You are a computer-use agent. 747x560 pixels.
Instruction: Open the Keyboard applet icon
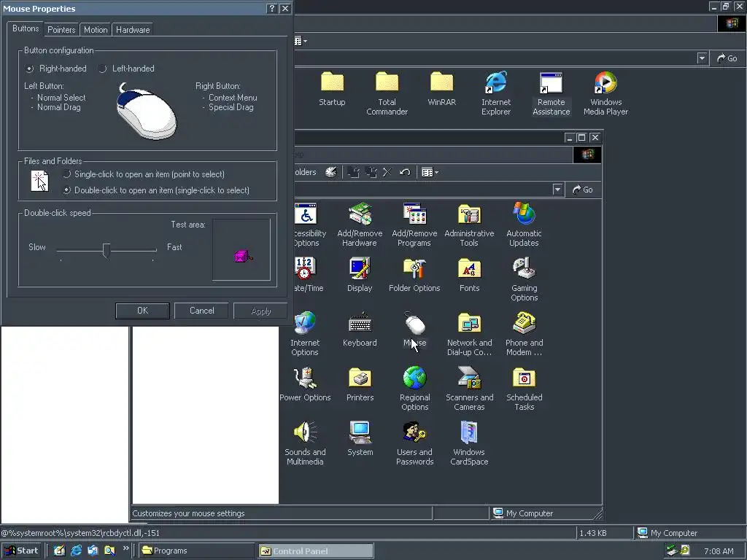pyautogui.click(x=360, y=330)
